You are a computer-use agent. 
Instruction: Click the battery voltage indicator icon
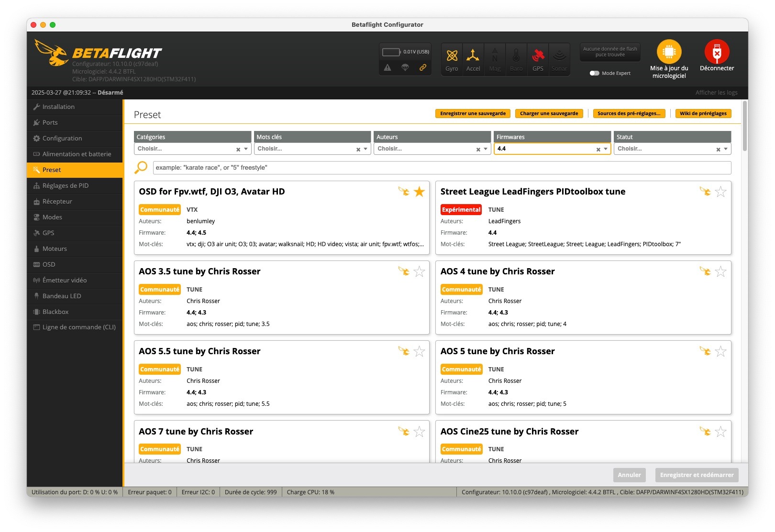391,52
